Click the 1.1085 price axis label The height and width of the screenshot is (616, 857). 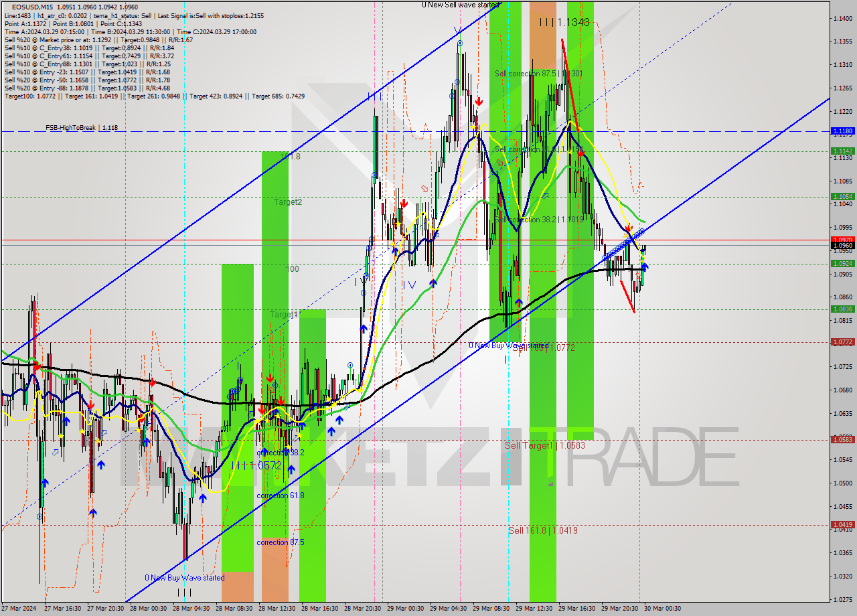(842, 181)
